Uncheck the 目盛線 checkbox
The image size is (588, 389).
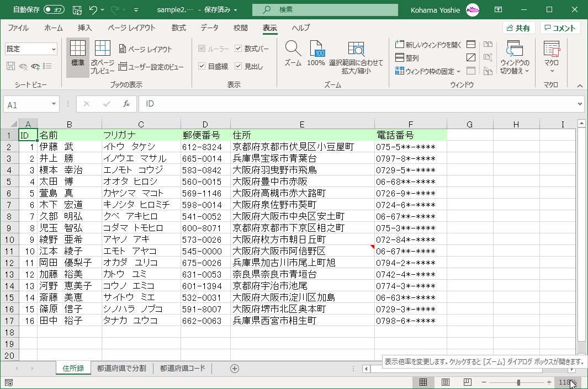pos(202,66)
